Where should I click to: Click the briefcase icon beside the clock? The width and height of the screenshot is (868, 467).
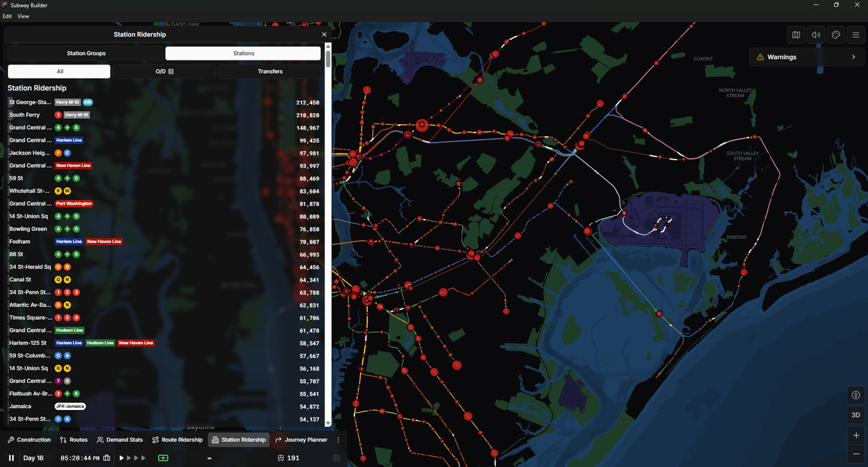(x=107, y=458)
